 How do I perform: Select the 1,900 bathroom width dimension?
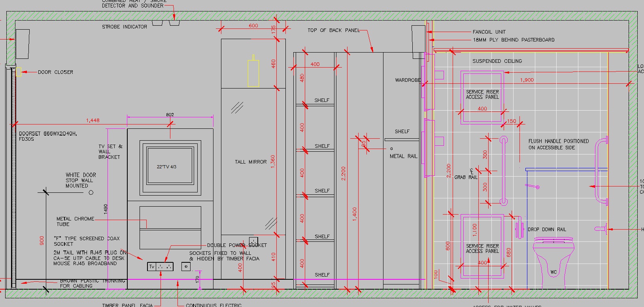527,80
